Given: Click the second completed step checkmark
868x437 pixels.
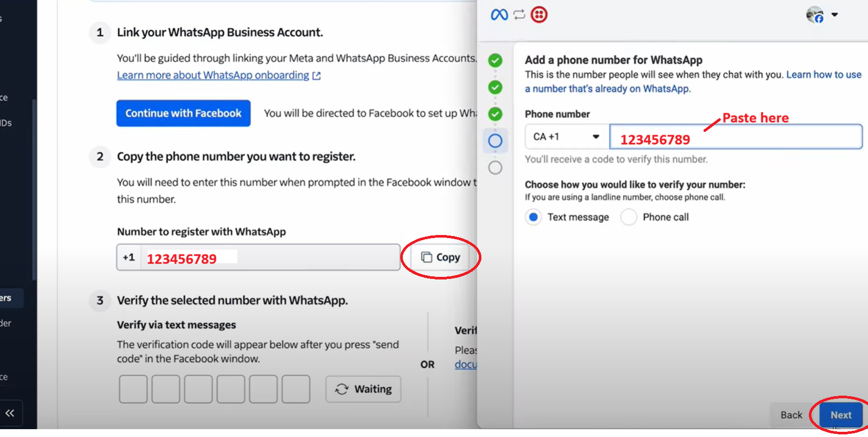Looking at the screenshot, I should click(x=495, y=87).
